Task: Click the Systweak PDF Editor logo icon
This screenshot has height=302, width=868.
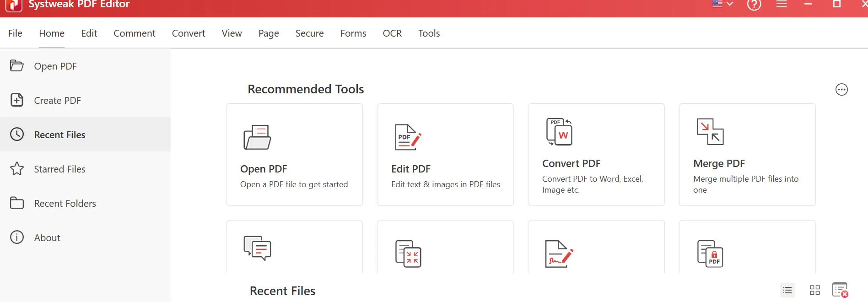Action: click(13, 6)
